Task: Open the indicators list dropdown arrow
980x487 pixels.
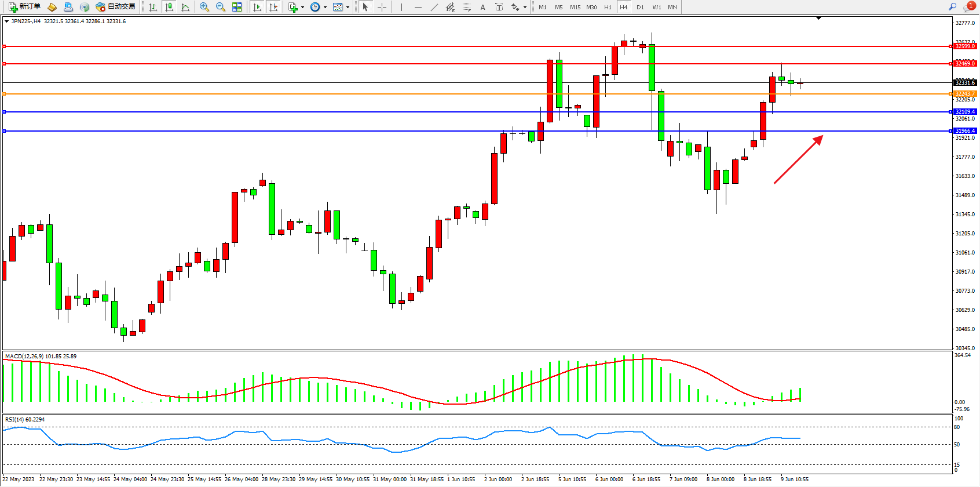Action: [302, 8]
